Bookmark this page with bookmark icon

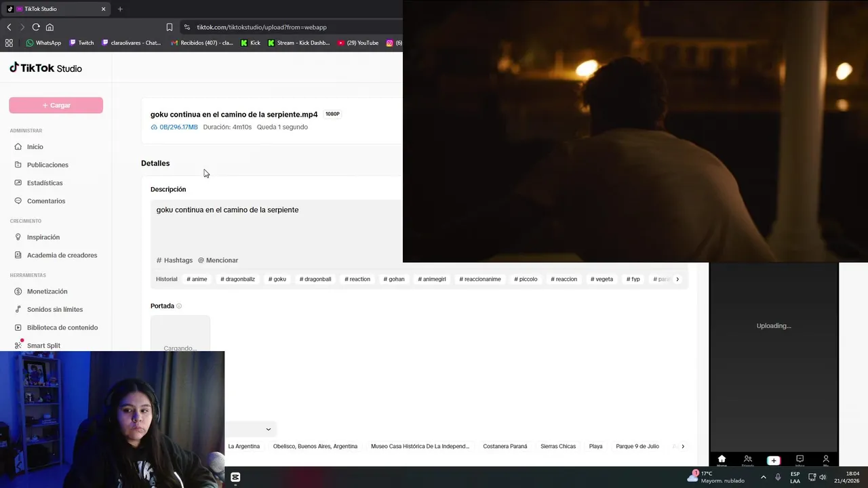pyautogui.click(x=170, y=27)
